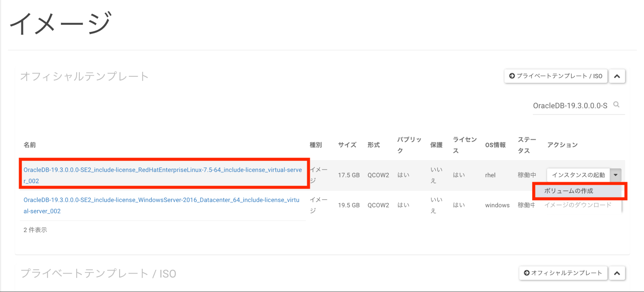The width and height of the screenshot is (644, 292).
Task: Click the 保護 column header
Action: click(x=436, y=145)
